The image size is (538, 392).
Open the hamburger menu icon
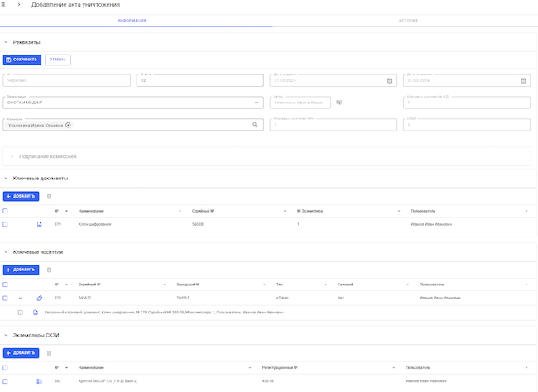[5, 5]
